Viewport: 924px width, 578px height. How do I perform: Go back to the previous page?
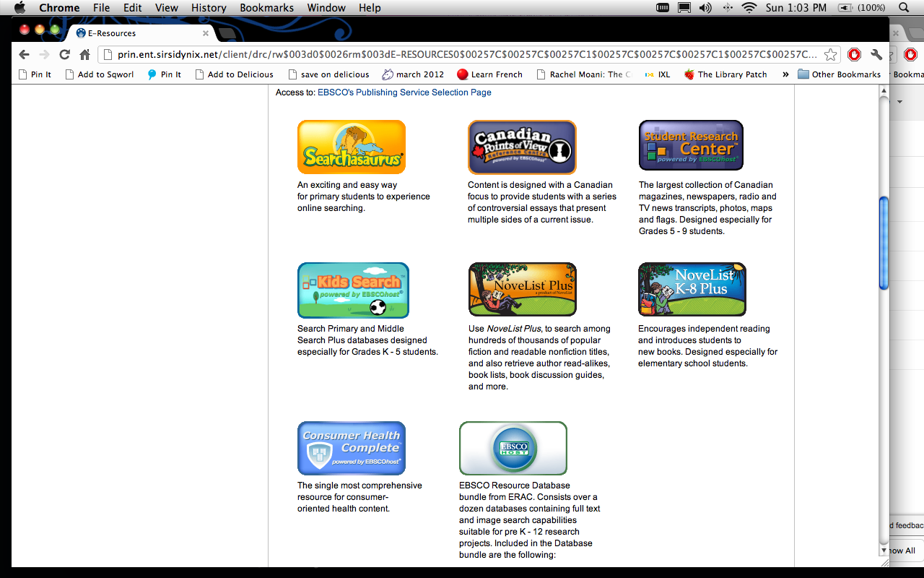click(24, 53)
